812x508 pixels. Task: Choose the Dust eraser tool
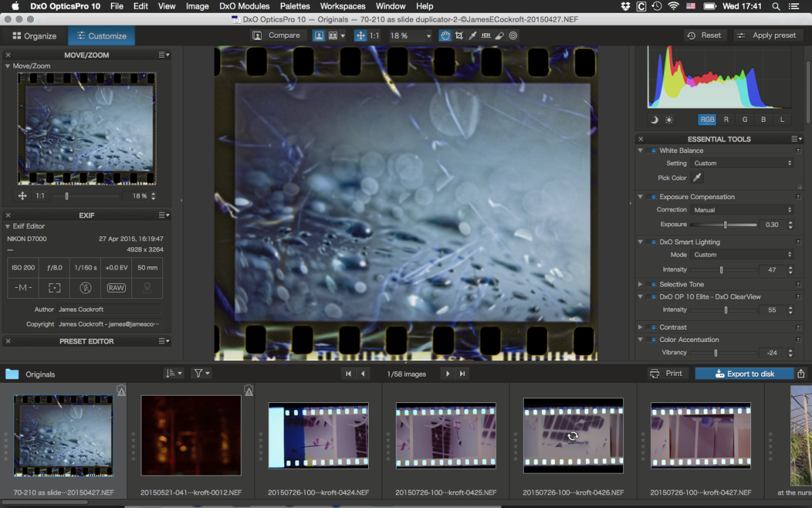499,35
